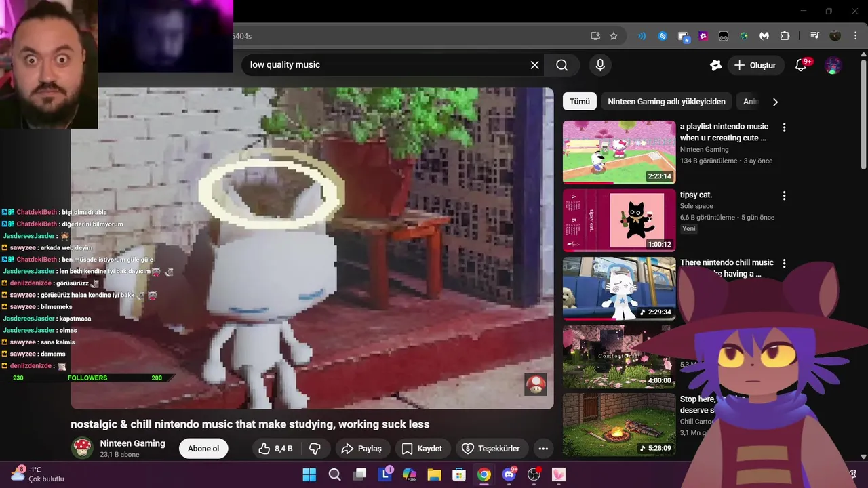The image size is (868, 488).
Task: Click the Abone ol subscribe button
Action: (203, 449)
